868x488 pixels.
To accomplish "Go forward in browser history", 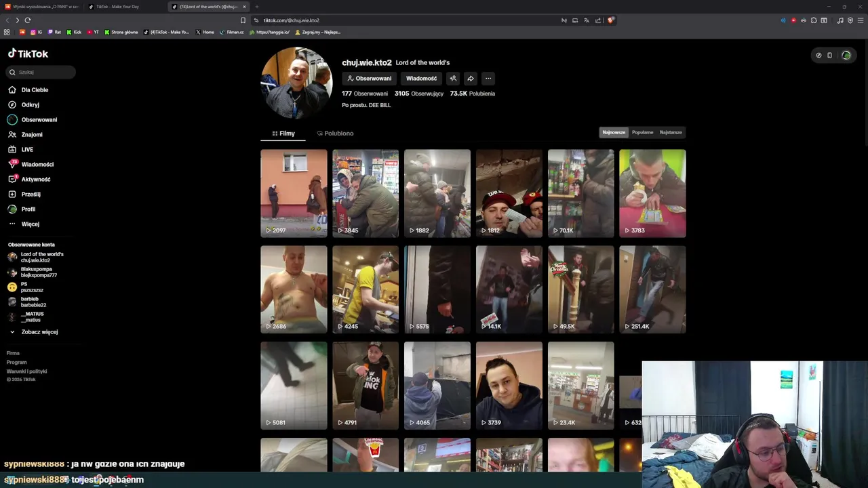I will click(17, 20).
